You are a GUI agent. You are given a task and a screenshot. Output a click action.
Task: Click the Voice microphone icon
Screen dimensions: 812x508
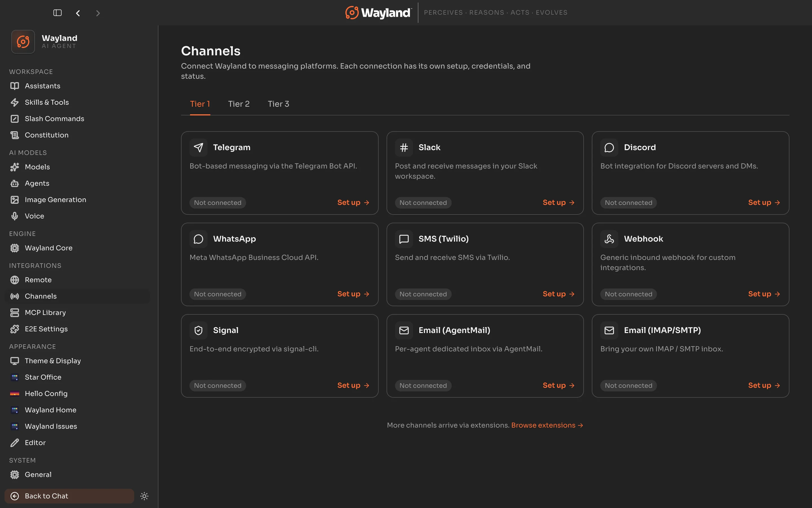14,216
